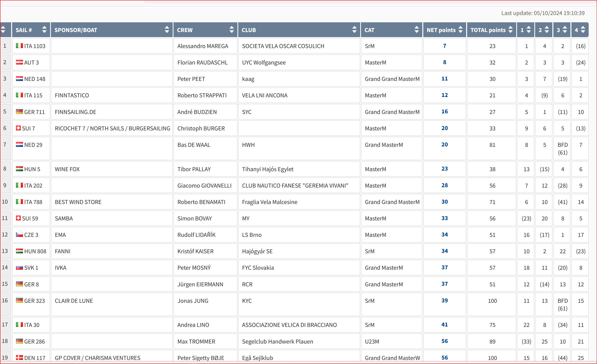The image size is (597, 364).
Task: Click Danish flag next to DEN 117
Action: coord(19,357)
